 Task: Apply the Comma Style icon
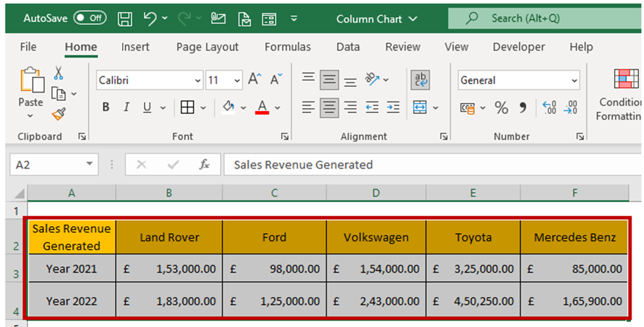pyautogui.click(x=523, y=108)
